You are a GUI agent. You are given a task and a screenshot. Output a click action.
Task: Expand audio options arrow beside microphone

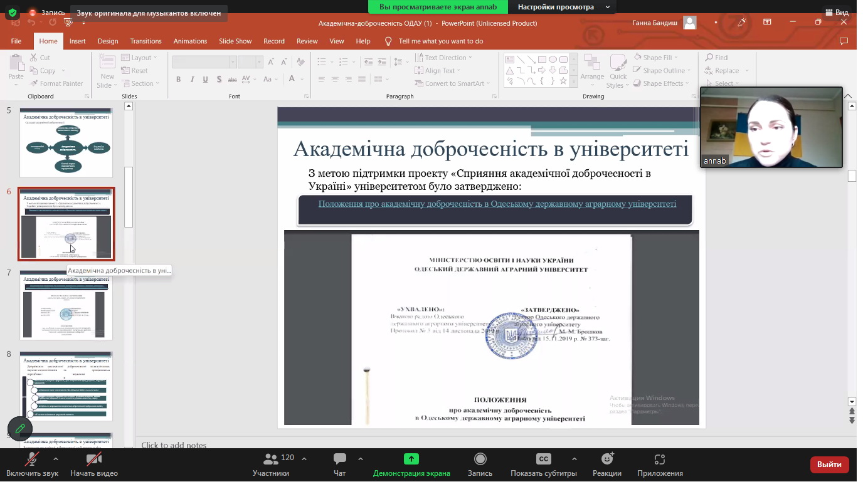tap(56, 459)
